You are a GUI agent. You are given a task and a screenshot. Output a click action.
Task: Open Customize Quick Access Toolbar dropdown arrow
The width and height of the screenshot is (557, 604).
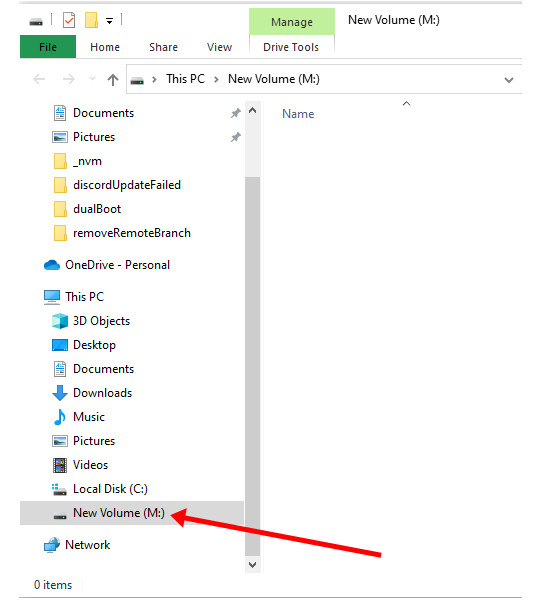110,21
